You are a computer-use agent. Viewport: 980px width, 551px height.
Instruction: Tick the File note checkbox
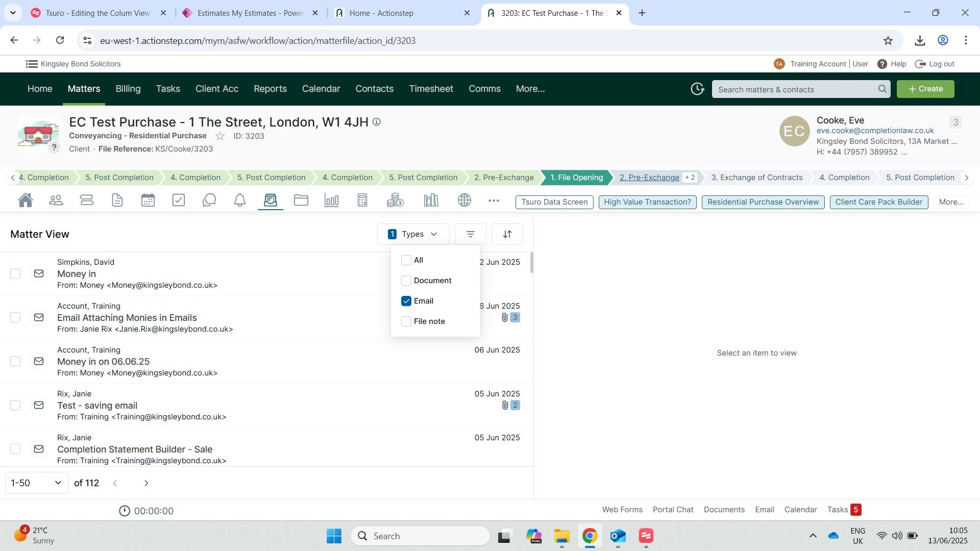pyautogui.click(x=406, y=321)
